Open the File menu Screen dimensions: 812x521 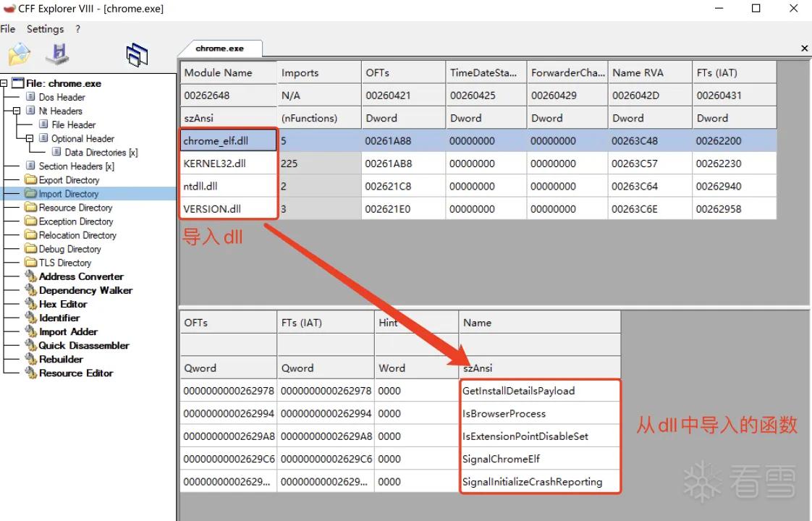8,29
